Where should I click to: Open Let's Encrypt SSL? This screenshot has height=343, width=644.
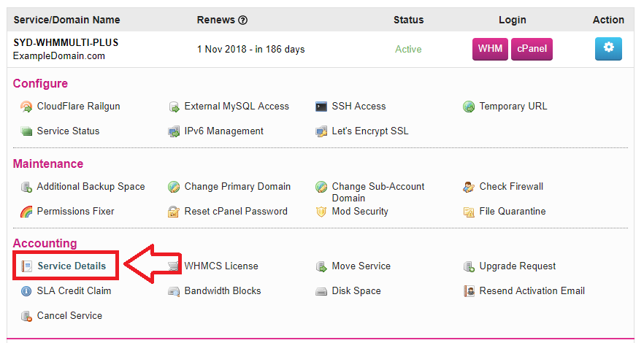tap(370, 131)
